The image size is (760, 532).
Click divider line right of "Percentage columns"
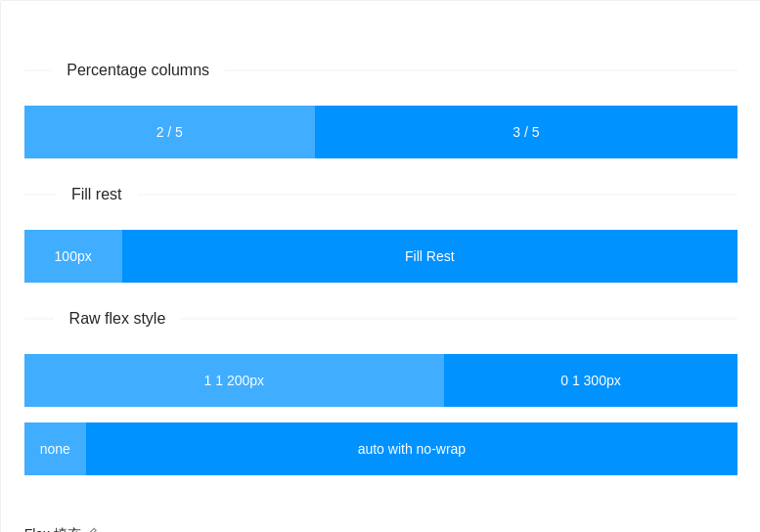coord(480,70)
